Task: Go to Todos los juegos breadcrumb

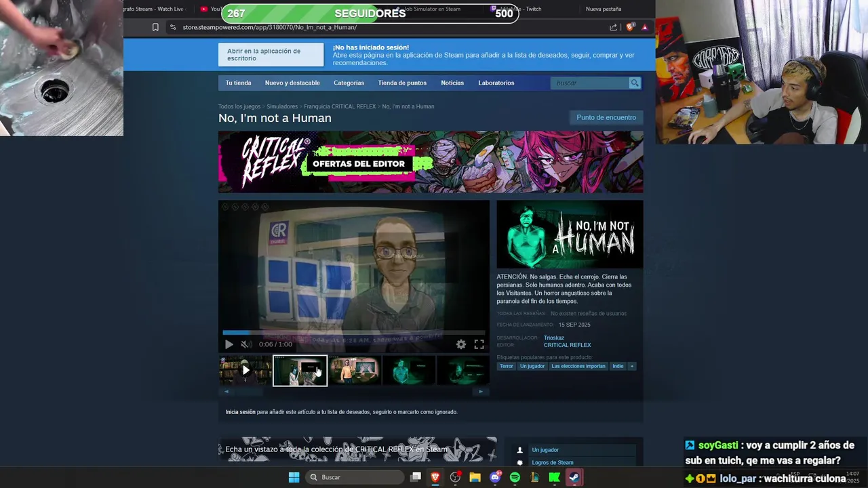Action: (x=239, y=106)
